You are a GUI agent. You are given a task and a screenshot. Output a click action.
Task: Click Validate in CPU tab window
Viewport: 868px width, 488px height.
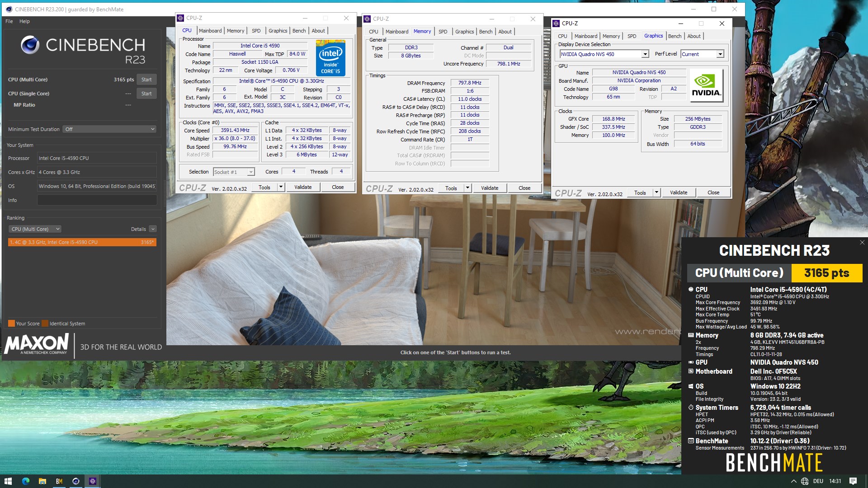point(303,187)
